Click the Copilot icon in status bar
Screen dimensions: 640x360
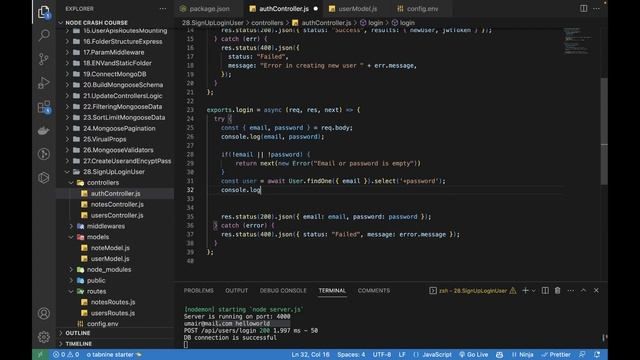coord(500,355)
